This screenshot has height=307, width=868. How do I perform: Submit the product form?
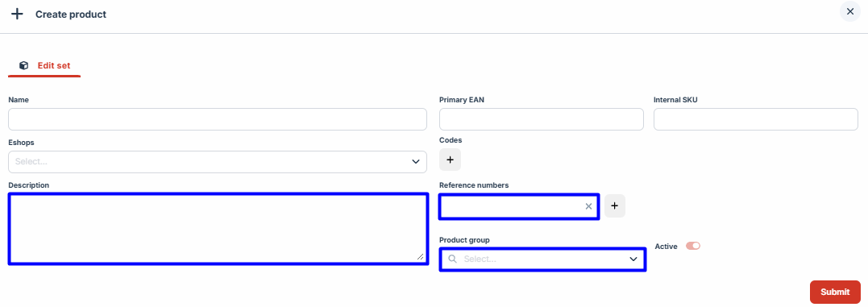[x=835, y=292]
